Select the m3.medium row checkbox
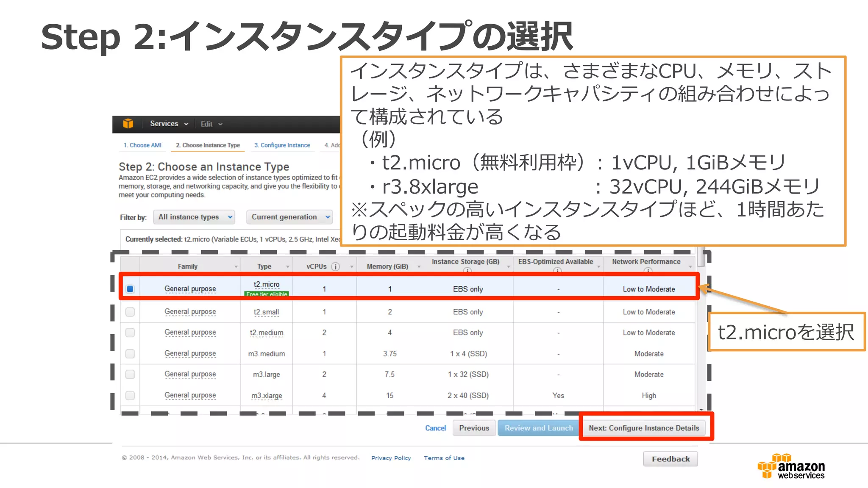This screenshot has height=488, width=868. click(130, 353)
